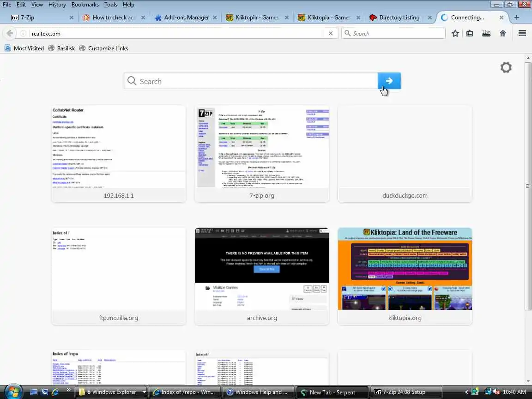Open the kliktopia.org tile
Screen dimensions: 532x399
coord(405,276)
